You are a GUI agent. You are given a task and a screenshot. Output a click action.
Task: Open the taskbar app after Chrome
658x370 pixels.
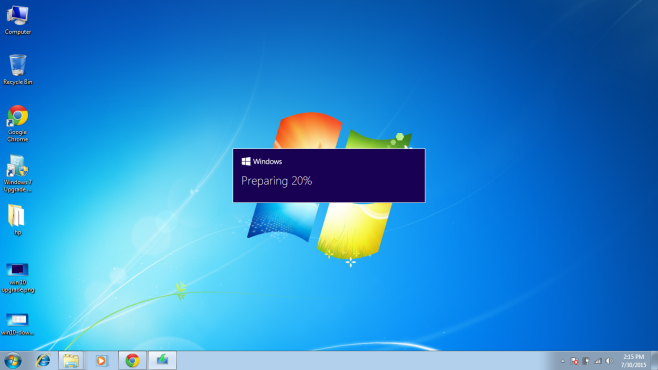tap(162, 360)
